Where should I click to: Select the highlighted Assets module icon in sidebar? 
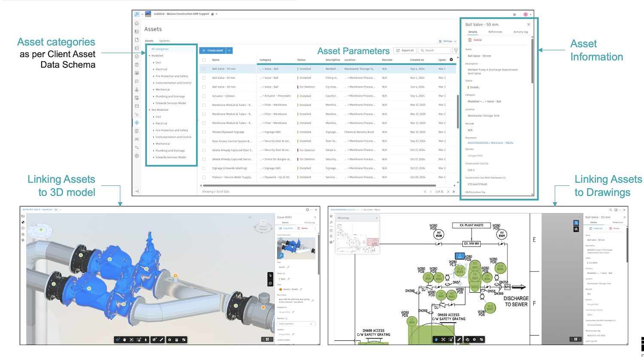pyautogui.click(x=137, y=123)
